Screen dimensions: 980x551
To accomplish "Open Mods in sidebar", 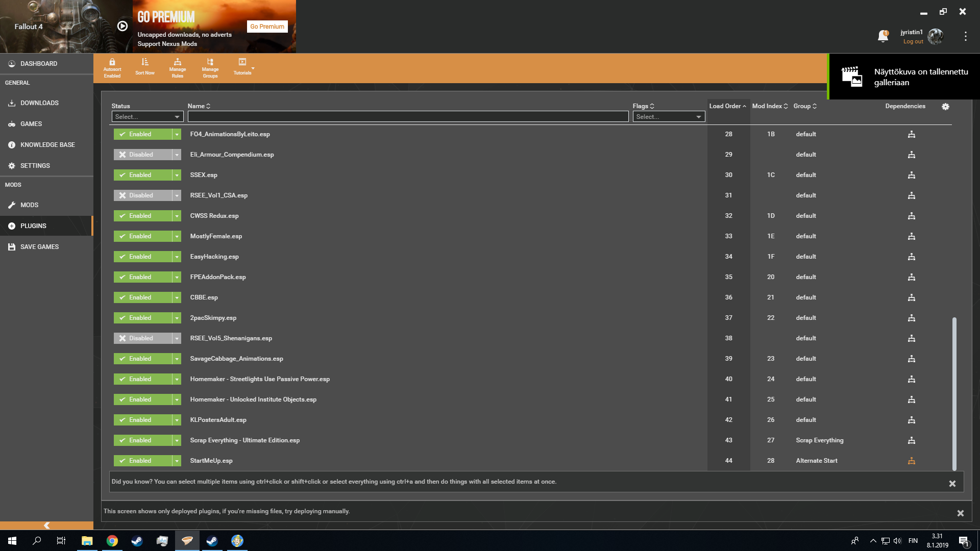I will coord(46,205).
